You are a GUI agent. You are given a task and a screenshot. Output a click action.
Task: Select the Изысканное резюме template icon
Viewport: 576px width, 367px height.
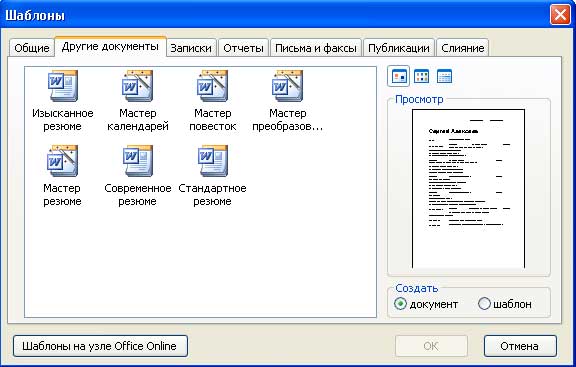click(63, 86)
